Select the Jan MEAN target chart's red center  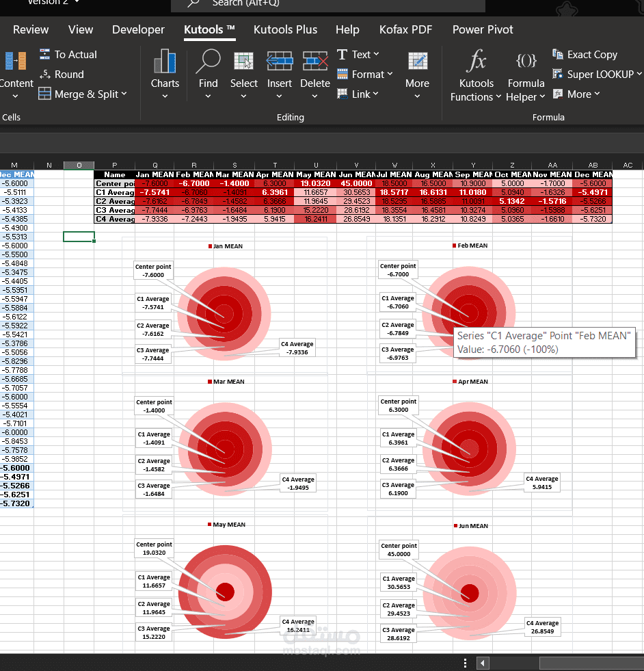tap(224, 314)
